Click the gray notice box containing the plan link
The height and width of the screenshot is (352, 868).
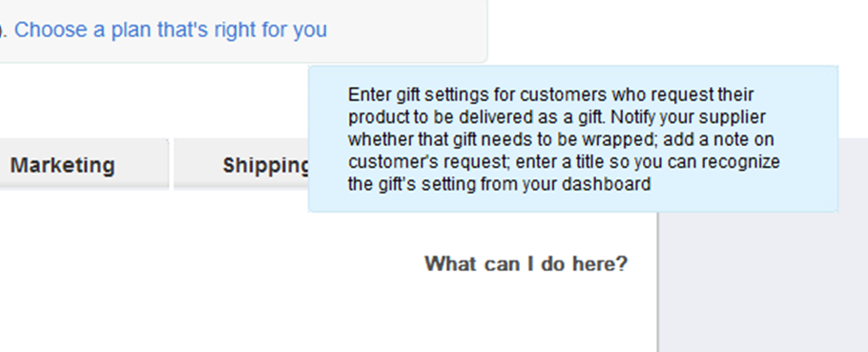click(242, 31)
